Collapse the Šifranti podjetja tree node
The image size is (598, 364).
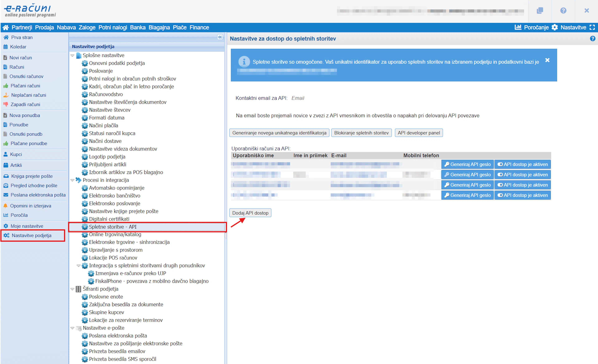click(72, 289)
